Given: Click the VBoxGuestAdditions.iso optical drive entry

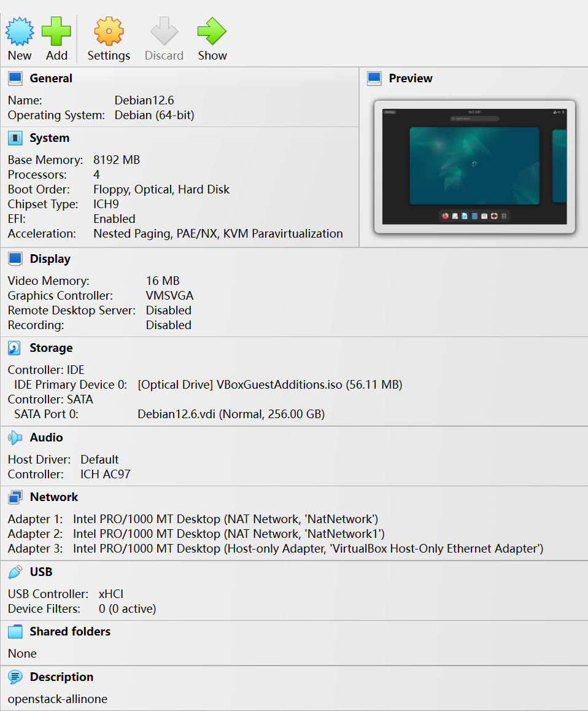Looking at the screenshot, I should click(x=269, y=384).
